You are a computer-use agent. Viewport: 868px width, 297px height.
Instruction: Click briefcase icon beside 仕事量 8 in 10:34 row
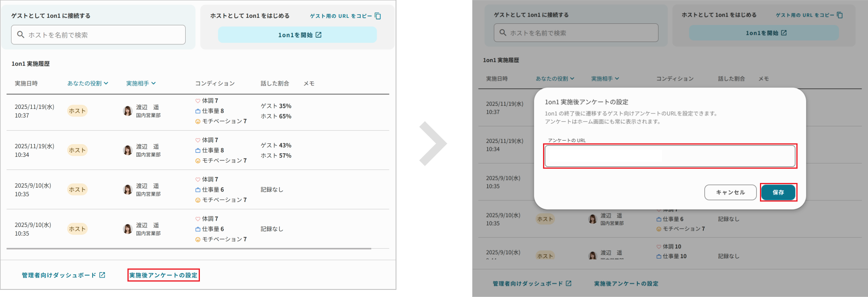click(198, 150)
